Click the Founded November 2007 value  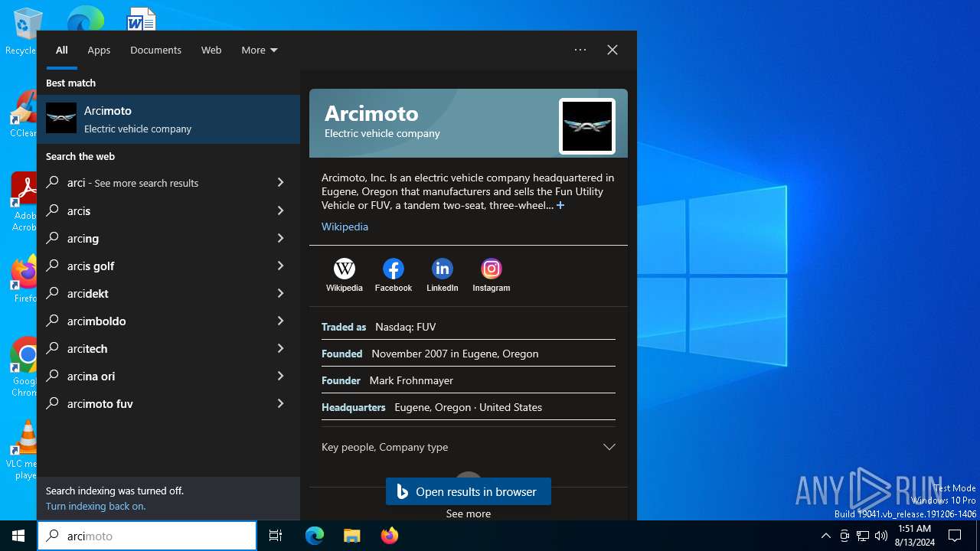pos(455,354)
